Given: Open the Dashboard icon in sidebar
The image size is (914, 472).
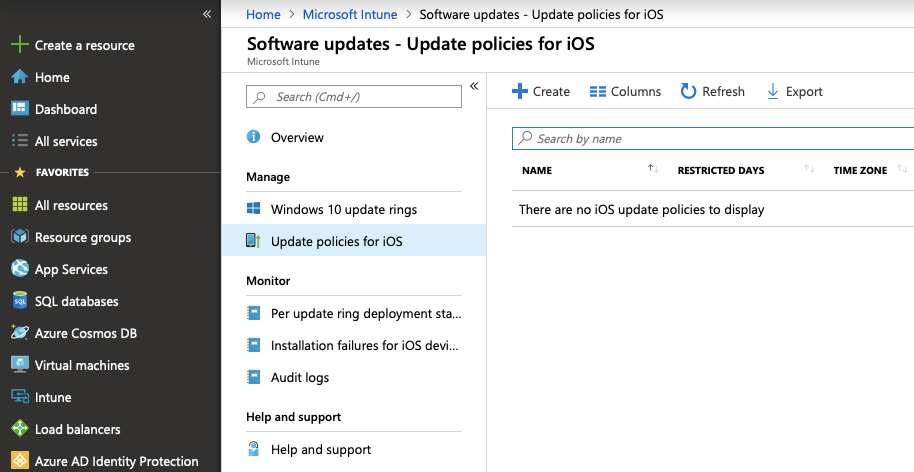Looking at the screenshot, I should click(20, 108).
